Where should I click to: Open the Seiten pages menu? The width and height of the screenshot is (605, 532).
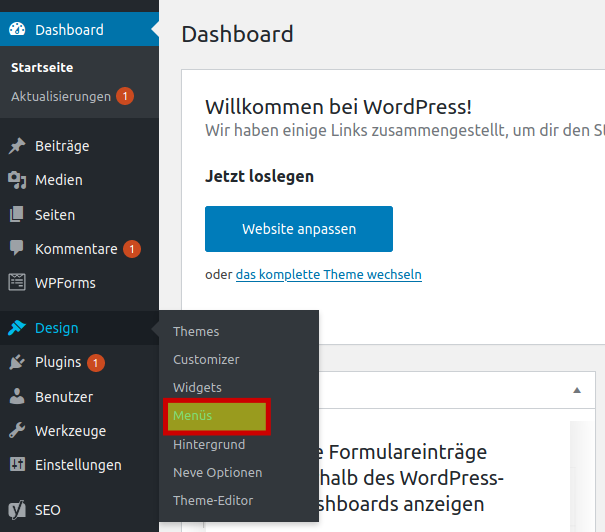(79, 214)
